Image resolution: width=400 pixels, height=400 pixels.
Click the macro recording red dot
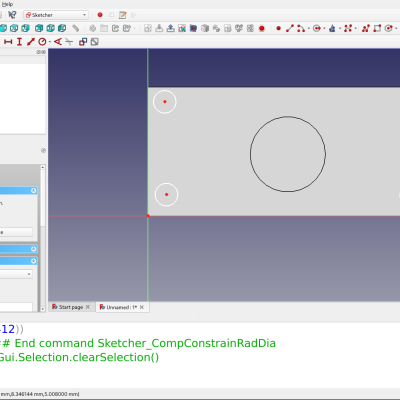[x=100, y=15]
